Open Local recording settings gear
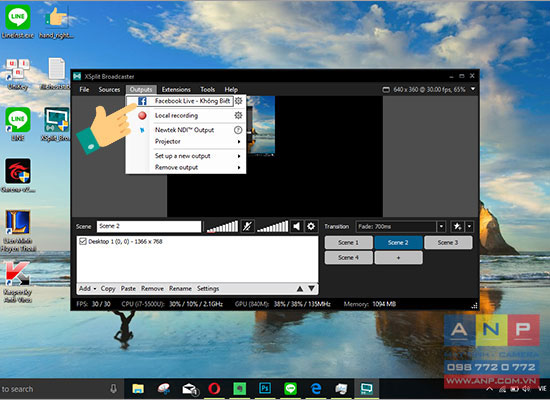The width and height of the screenshot is (550, 400). 239,115
